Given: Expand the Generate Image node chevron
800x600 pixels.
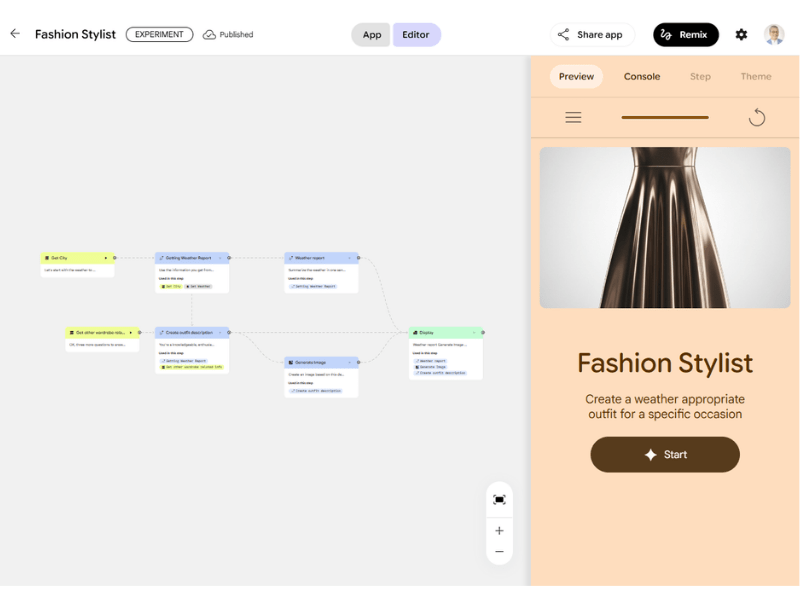Looking at the screenshot, I should click(x=349, y=362).
